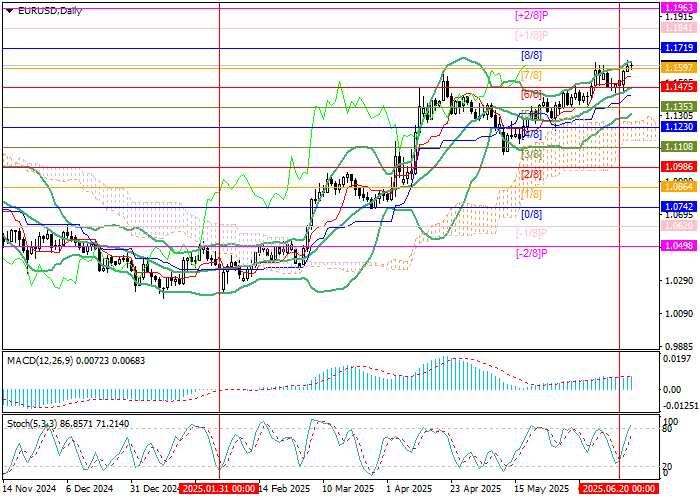The image size is (700, 500).
Task: Click the blue 1.1719 price tag
Action: pyautogui.click(x=679, y=47)
